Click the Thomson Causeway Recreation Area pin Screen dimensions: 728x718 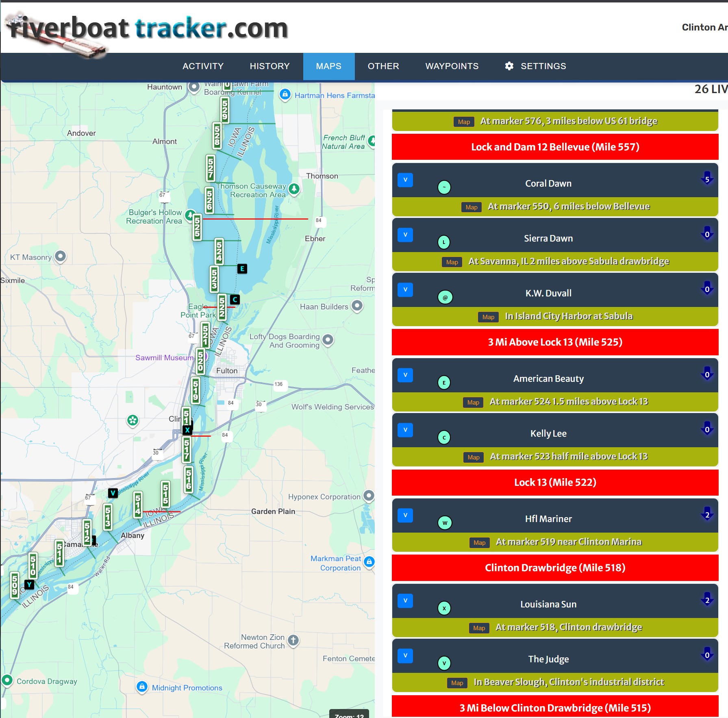pyautogui.click(x=294, y=189)
